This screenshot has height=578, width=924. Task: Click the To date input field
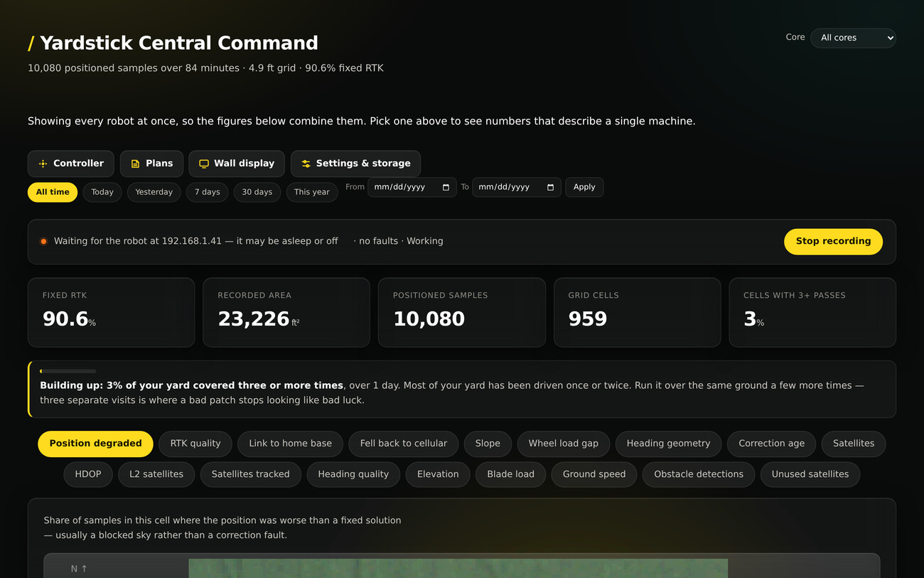pyautogui.click(x=517, y=187)
